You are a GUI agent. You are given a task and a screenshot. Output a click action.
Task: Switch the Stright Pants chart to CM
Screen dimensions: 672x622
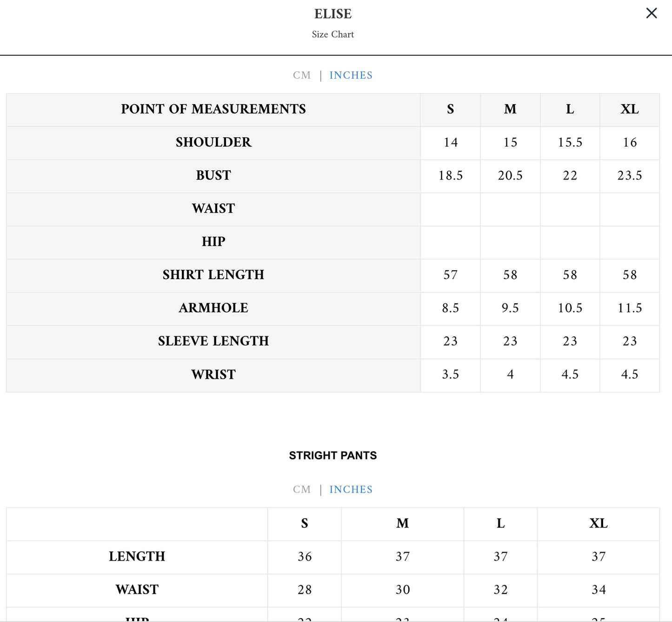302,489
